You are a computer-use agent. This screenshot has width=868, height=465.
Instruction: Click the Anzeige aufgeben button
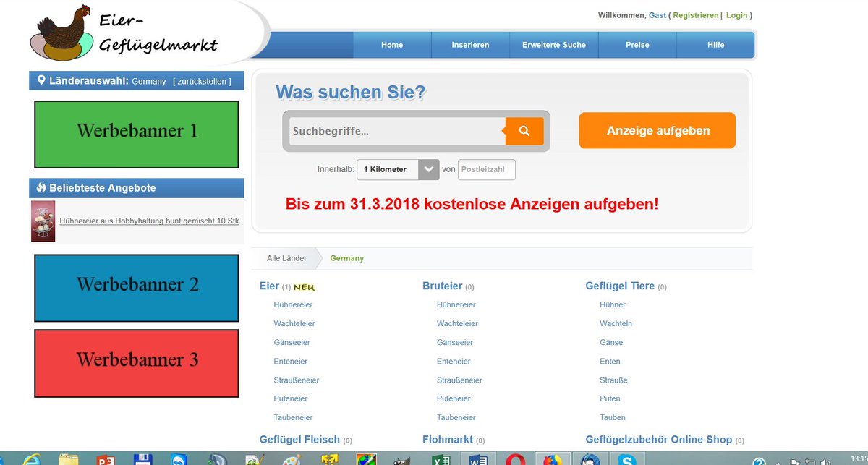pyautogui.click(x=656, y=130)
